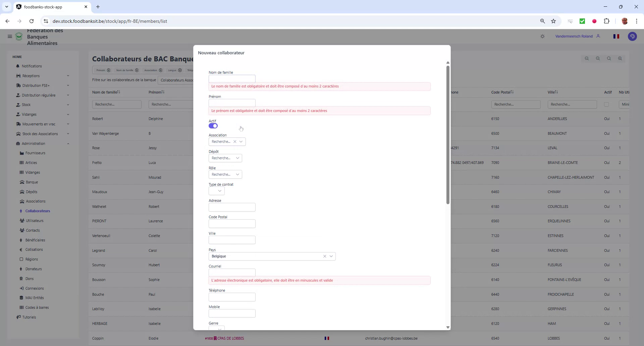Screen dimensions: 644x346
Task: Check the Actif column filter checkbox
Action: pyautogui.click(x=607, y=104)
